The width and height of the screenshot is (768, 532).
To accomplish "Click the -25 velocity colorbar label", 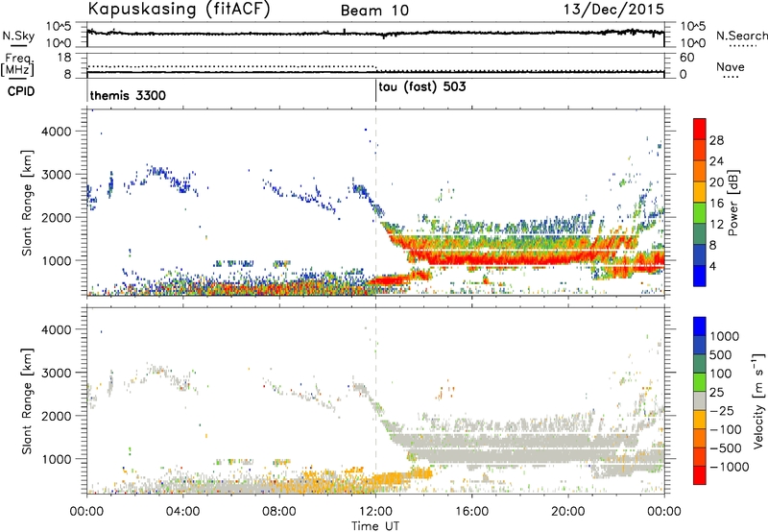I will [x=722, y=411].
